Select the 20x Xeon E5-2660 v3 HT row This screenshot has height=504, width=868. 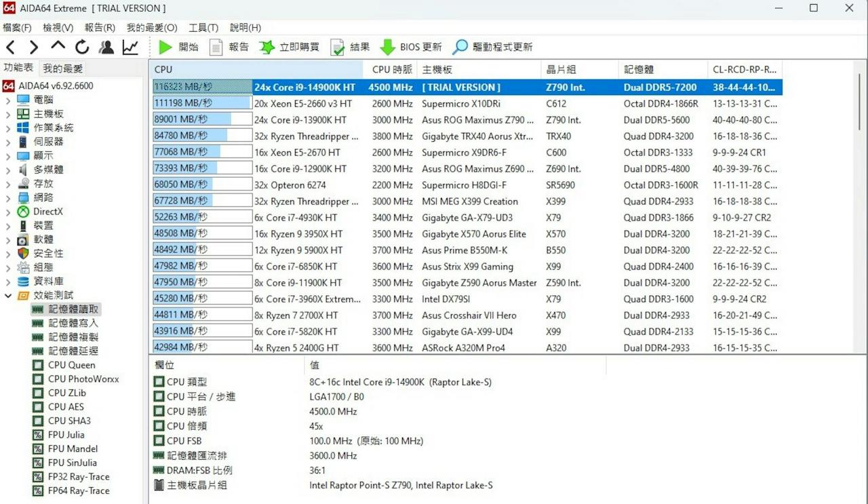467,104
